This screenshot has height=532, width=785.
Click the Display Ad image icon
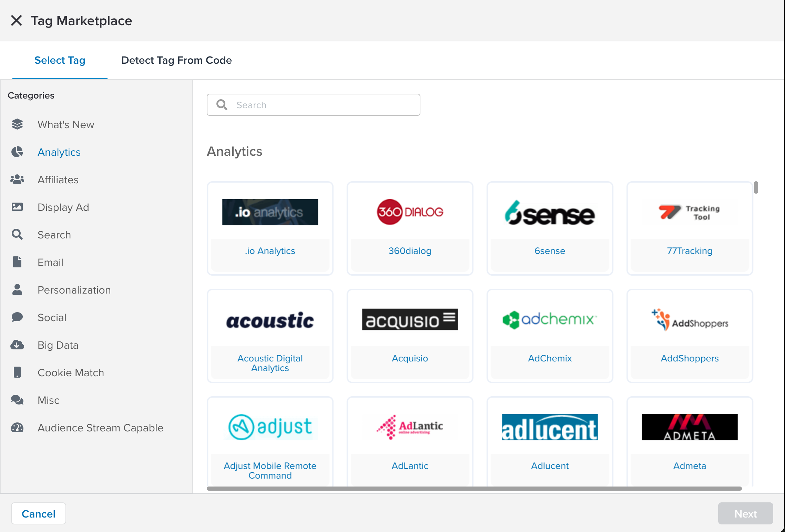tap(17, 207)
